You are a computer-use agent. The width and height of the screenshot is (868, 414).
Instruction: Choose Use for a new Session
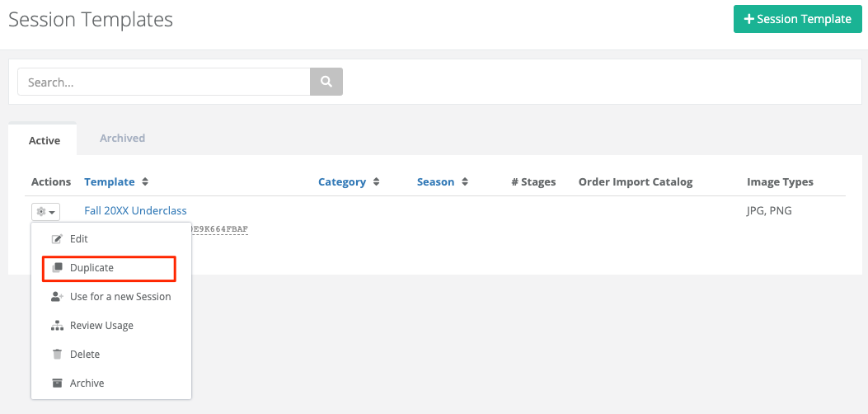tap(111, 297)
